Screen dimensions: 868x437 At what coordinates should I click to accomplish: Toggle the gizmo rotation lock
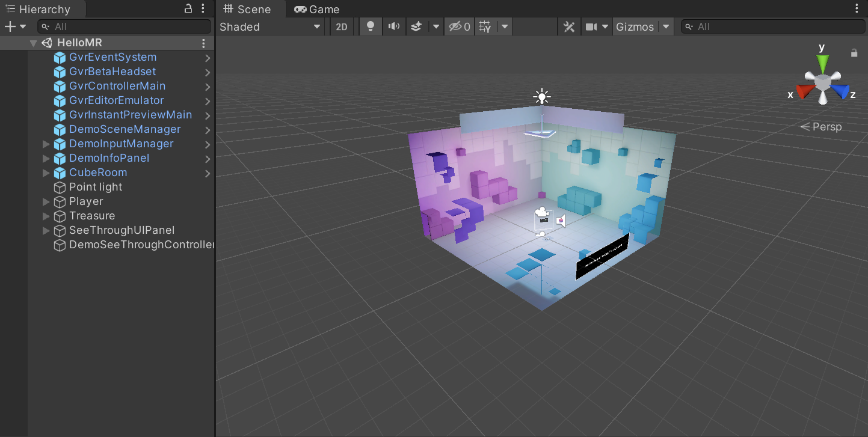[x=854, y=53]
